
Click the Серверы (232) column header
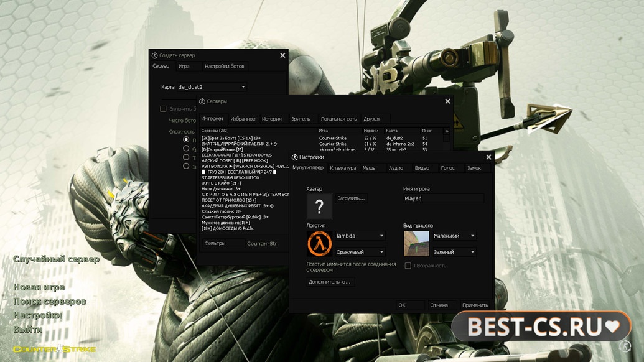(258, 131)
